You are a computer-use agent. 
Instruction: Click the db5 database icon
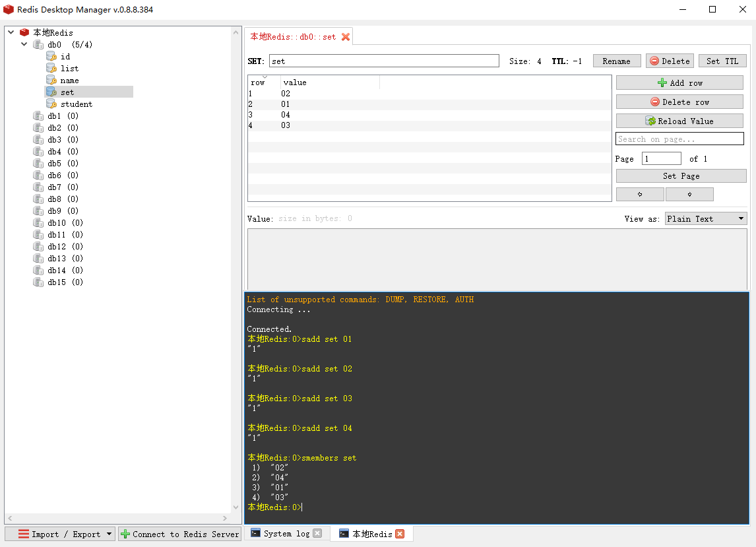click(38, 164)
